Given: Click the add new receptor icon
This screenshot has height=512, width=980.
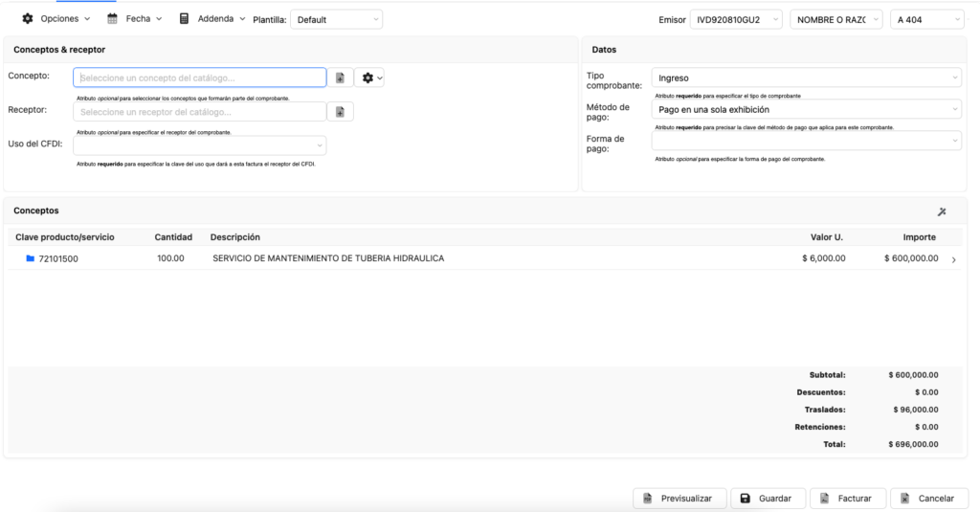Looking at the screenshot, I should tap(340, 112).
